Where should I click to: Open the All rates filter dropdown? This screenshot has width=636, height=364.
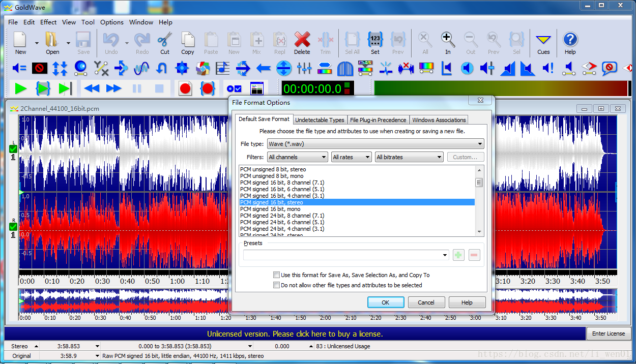(352, 157)
